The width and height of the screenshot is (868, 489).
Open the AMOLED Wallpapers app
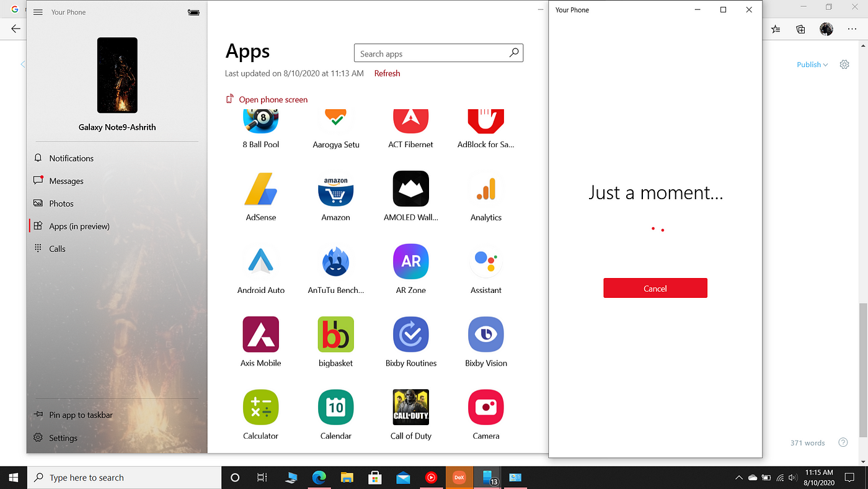[410, 189]
